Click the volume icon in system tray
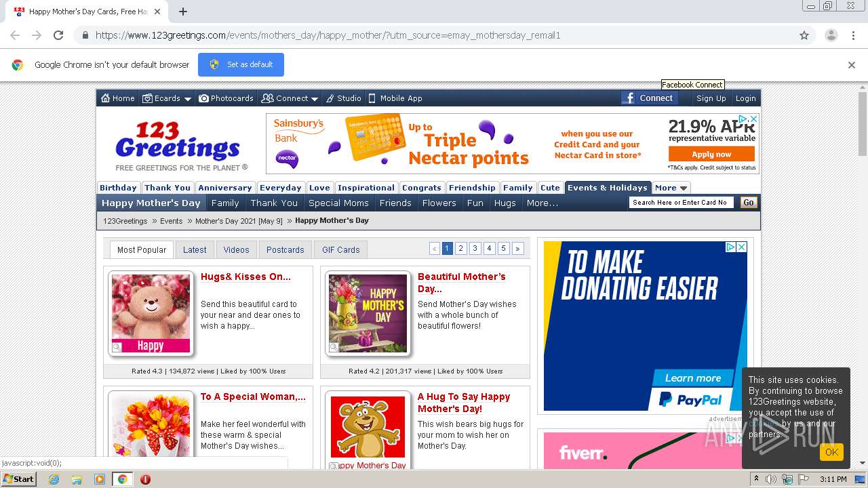 [771, 479]
